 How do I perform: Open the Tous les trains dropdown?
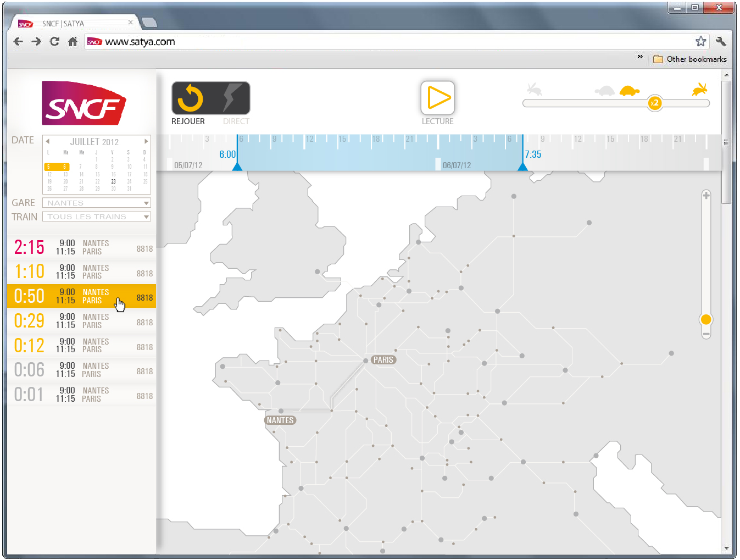97,217
